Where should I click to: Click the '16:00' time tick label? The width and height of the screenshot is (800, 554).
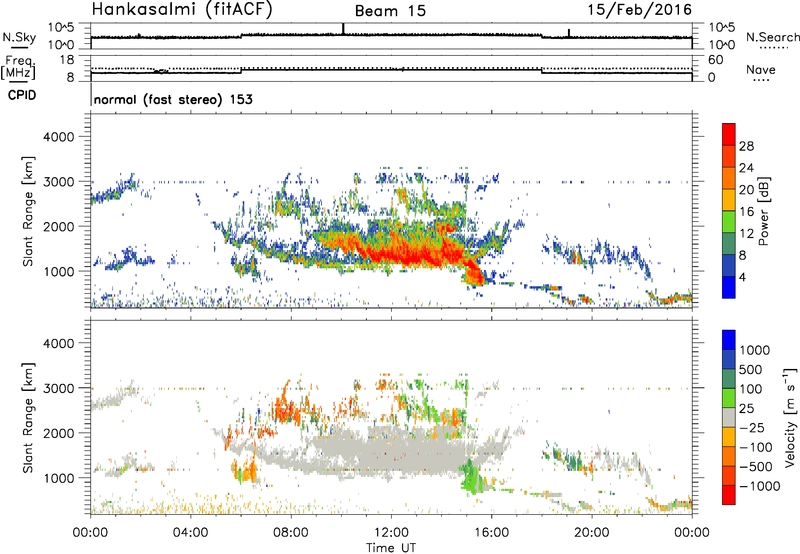pyautogui.click(x=491, y=533)
